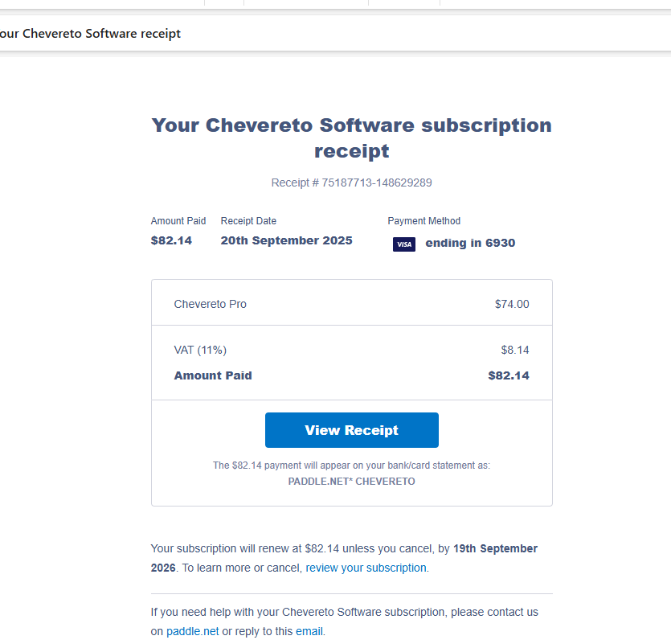Click the PADDLE.NET* CHEVERETO statement descriptor

(351, 482)
